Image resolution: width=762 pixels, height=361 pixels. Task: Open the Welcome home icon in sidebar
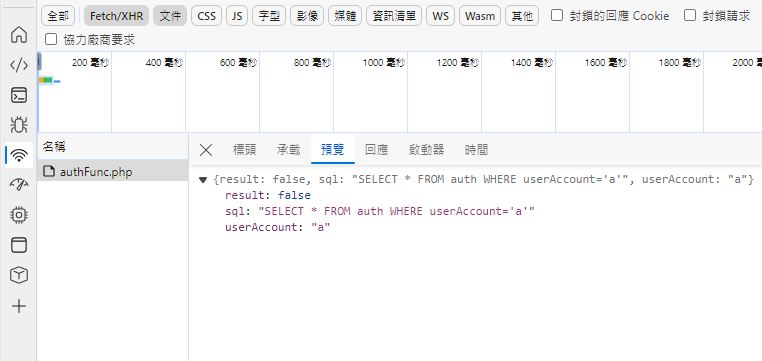point(18,34)
